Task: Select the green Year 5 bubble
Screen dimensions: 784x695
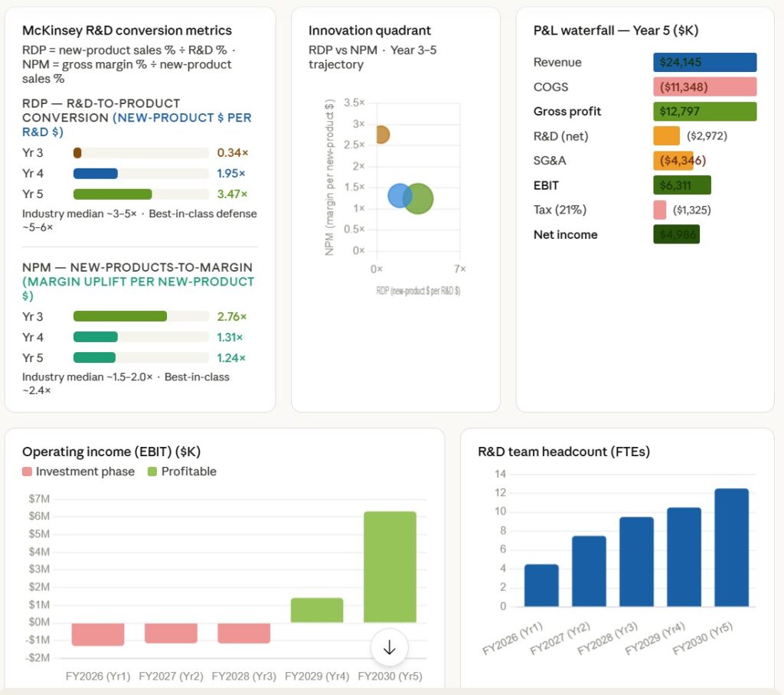Action: tap(418, 198)
